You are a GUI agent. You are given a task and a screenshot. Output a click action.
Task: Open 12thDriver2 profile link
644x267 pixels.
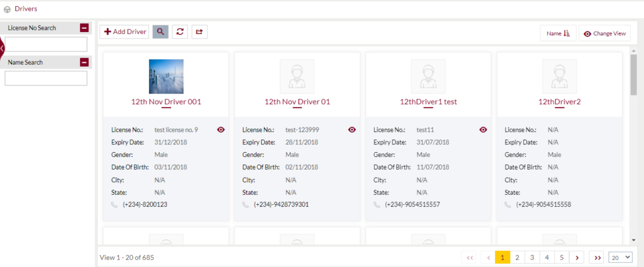click(559, 102)
